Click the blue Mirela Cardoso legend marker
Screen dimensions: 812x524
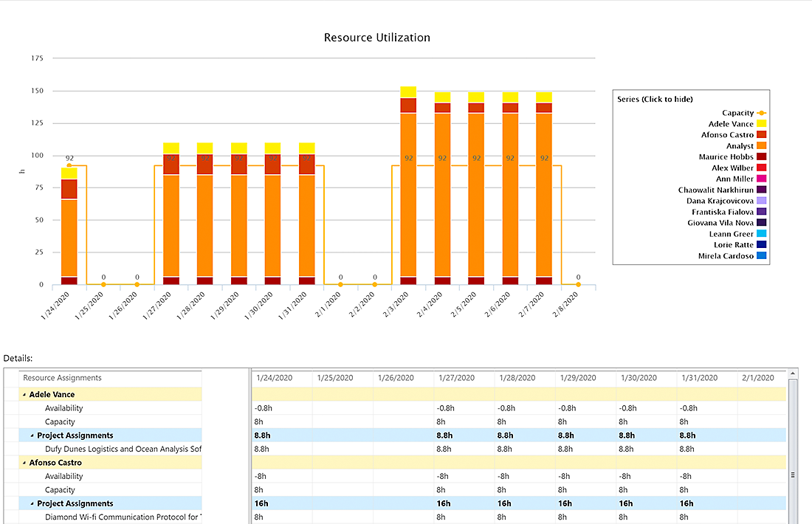pyautogui.click(x=761, y=256)
